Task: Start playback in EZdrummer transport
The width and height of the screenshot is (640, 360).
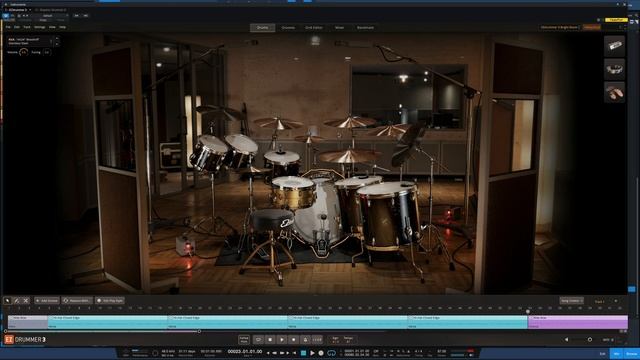Action: pyautogui.click(x=282, y=339)
